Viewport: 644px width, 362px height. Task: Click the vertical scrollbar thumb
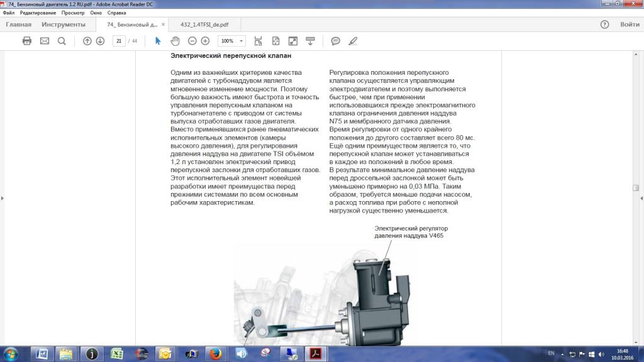(x=636, y=187)
